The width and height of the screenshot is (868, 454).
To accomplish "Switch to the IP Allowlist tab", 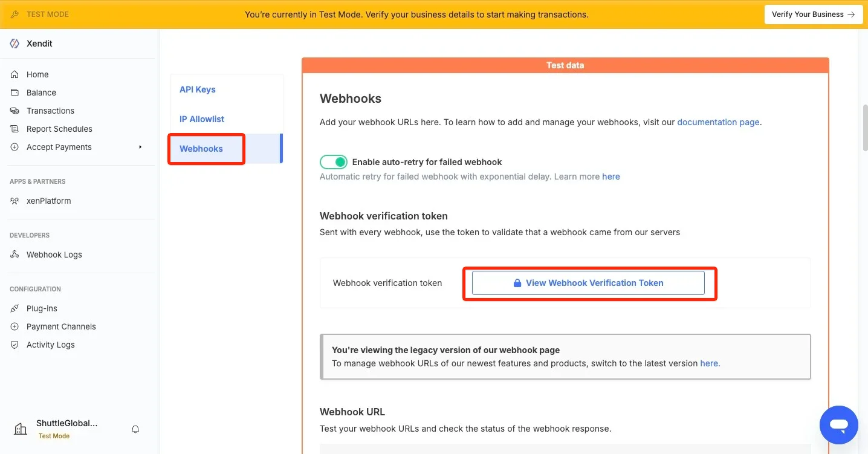I will 202,119.
